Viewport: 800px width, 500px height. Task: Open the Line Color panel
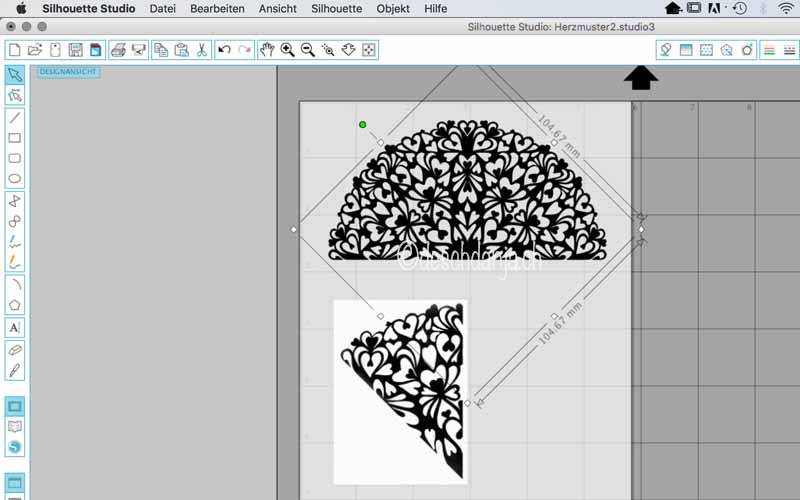(769, 49)
